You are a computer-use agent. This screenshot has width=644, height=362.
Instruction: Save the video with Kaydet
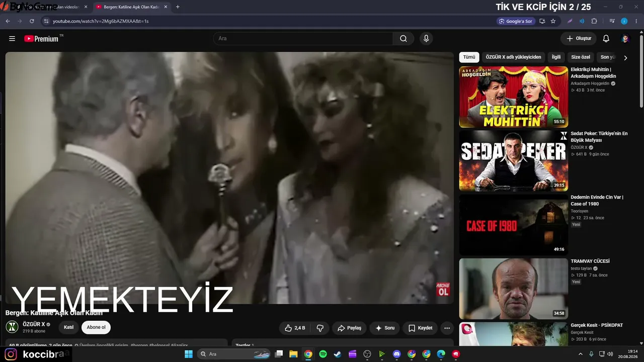[x=420, y=328]
